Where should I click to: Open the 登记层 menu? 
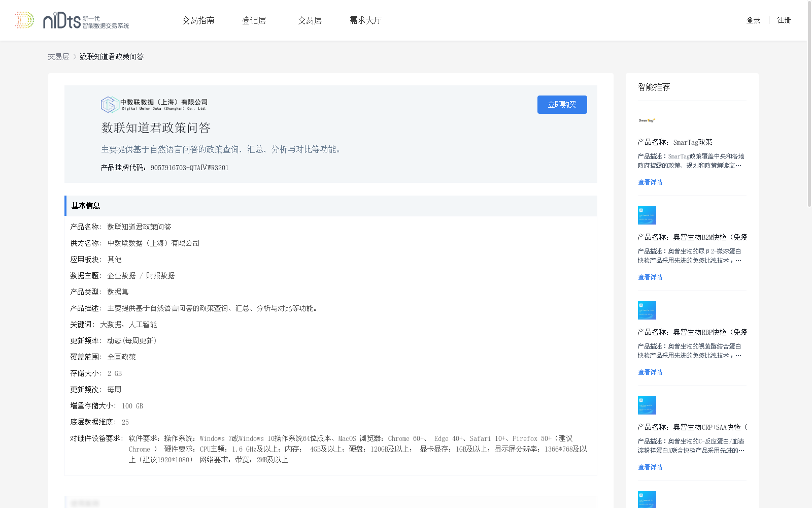(254, 20)
